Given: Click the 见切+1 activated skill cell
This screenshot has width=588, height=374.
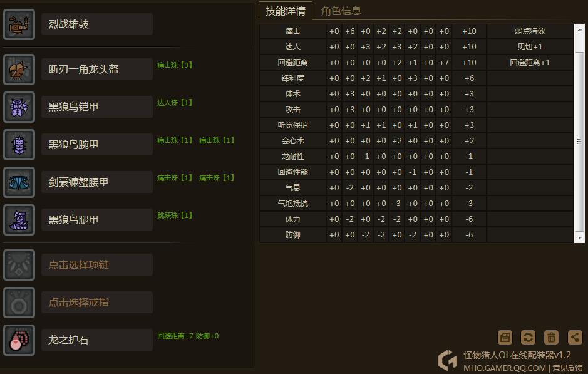Looking at the screenshot, I should 530,47.
